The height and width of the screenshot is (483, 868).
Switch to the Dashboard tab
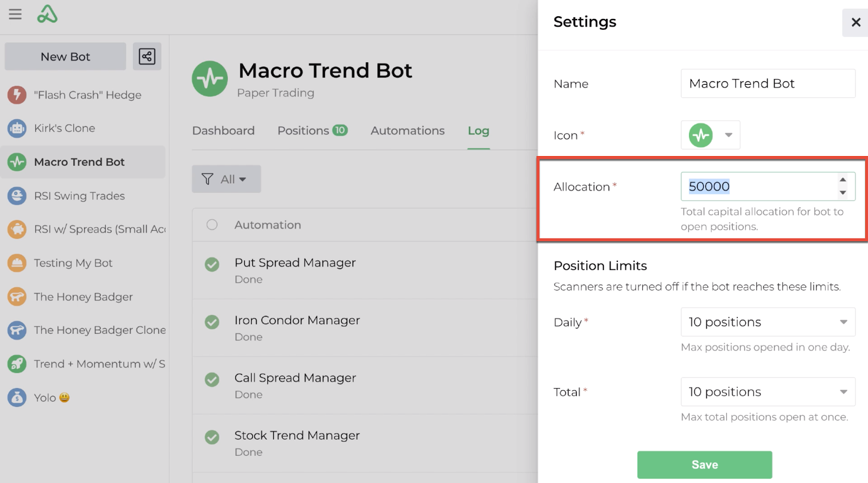[224, 131]
